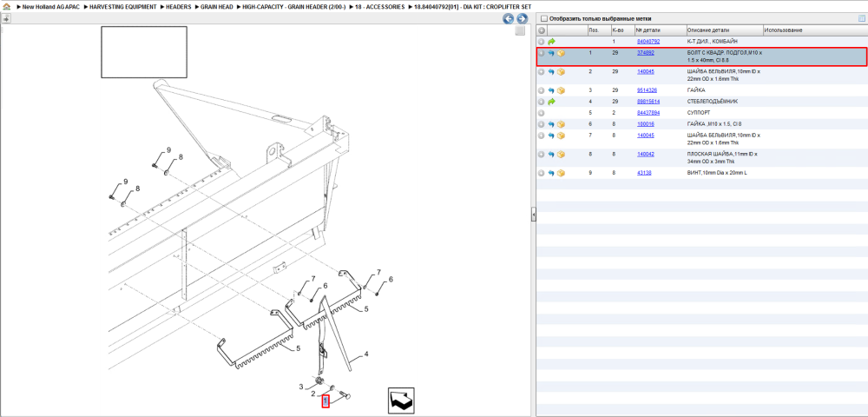This screenshot has width=868, height=417.
Task: Select the 'ГАЙКА ,M10 x 1.5, Cl 8' description
Action: (x=713, y=124)
